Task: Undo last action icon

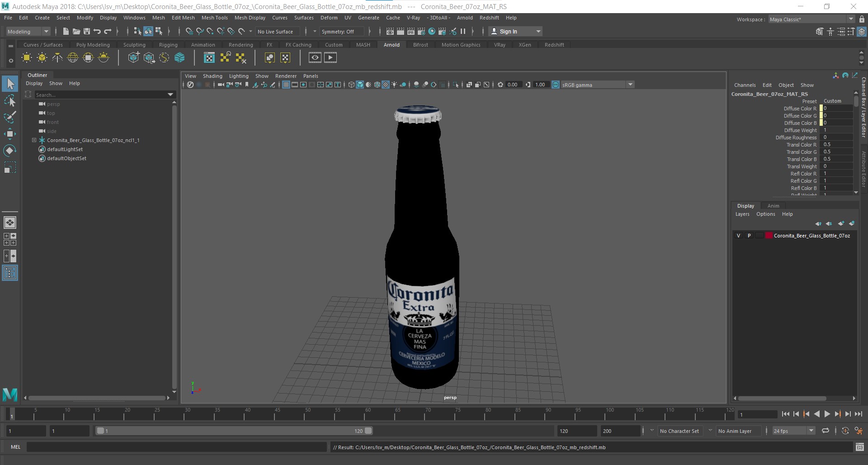Action: [97, 31]
